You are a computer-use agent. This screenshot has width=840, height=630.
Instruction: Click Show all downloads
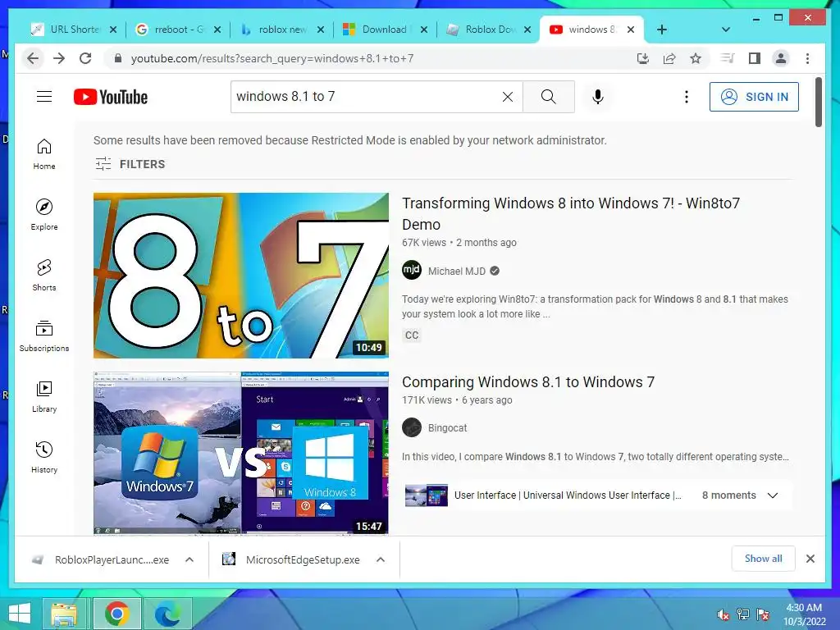pos(764,558)
